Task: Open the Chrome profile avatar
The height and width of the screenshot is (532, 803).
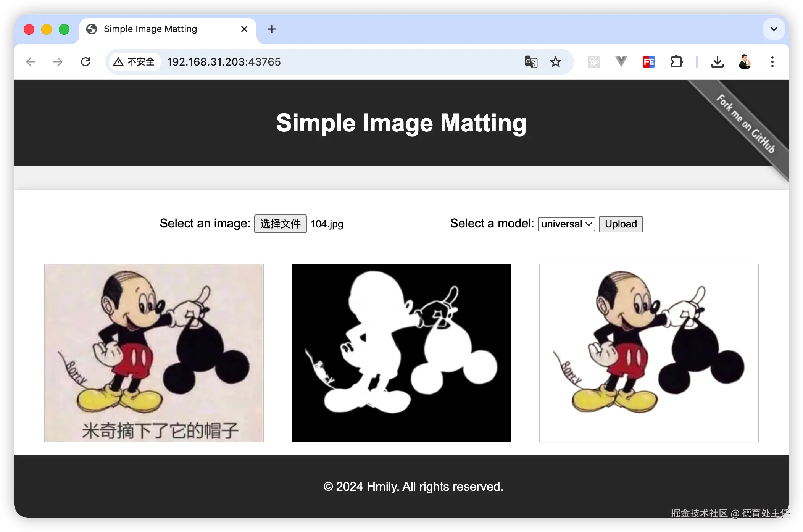Action: click(745, 62)
